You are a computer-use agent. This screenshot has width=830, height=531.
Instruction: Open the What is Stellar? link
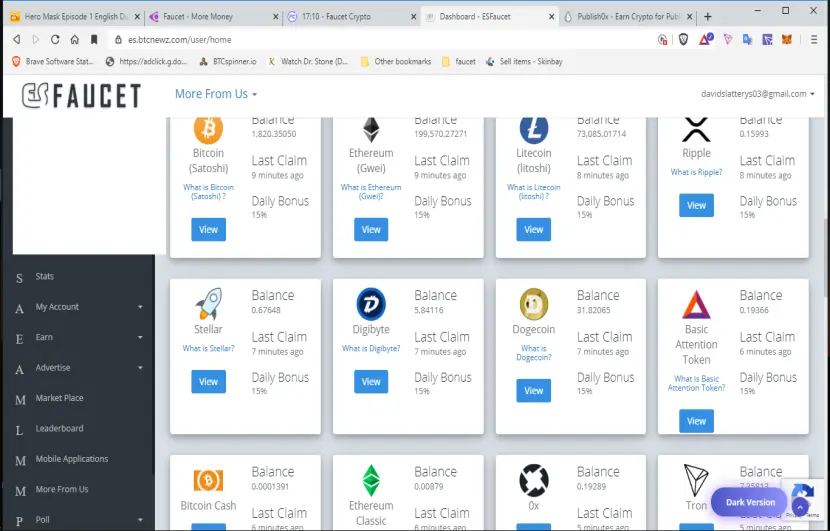(208, 348)
